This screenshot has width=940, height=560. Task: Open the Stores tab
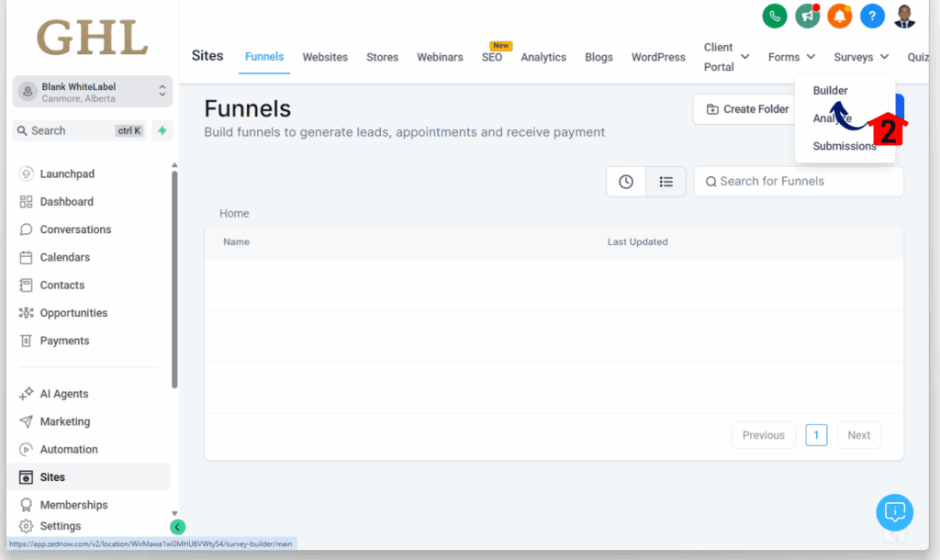click(x=383, y=57)
